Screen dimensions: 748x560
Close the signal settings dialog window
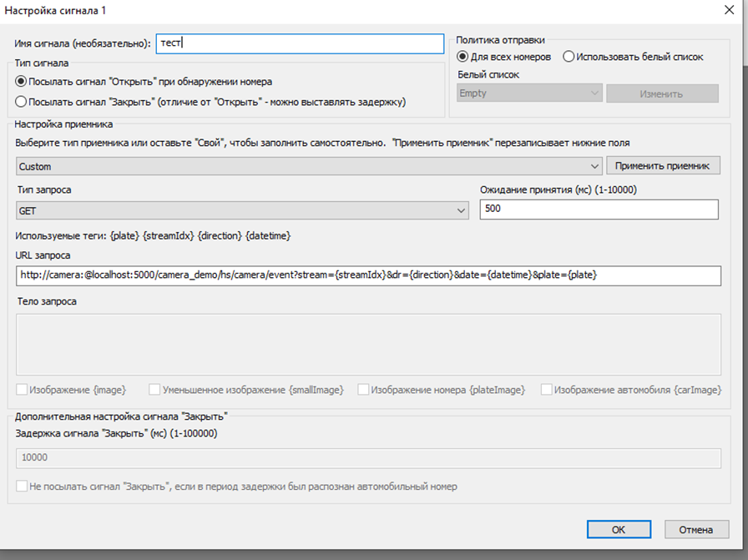point(721,10)
